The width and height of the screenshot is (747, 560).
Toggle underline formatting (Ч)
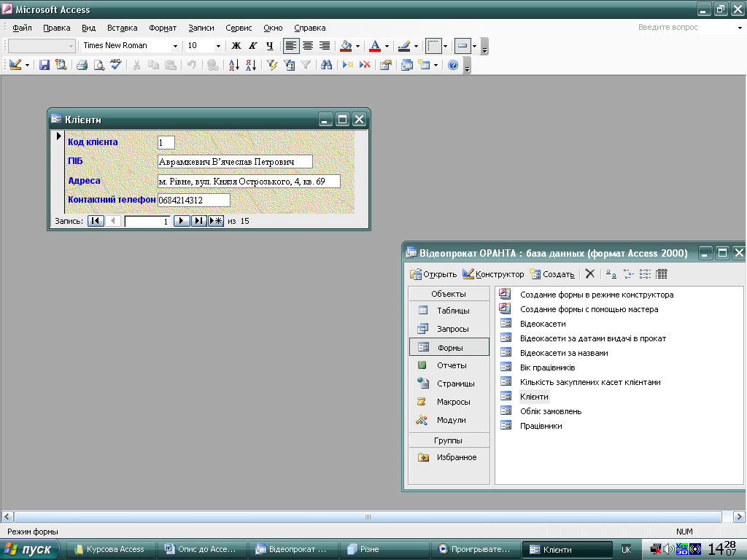[270, 46]
